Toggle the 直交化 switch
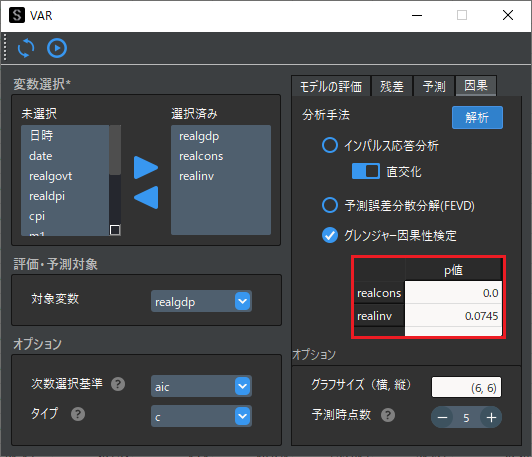The width and height of the screenshot is (532, 457). pos(366,171)
